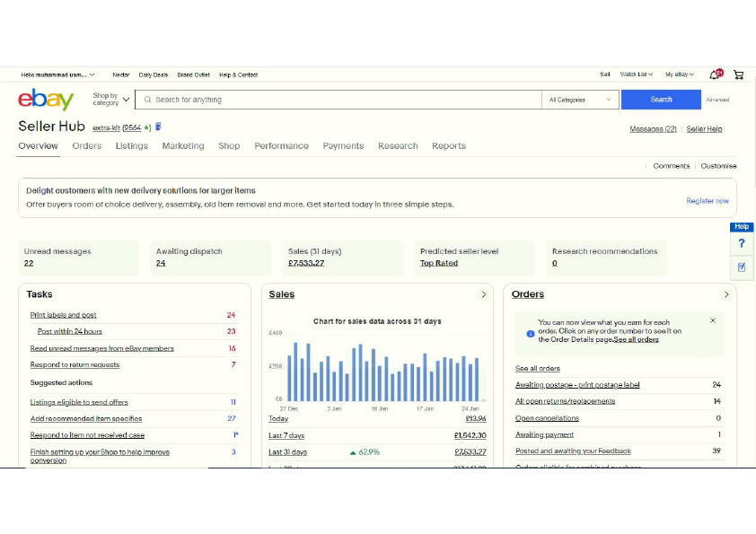Click the Advanced search link

click(717, 100)
